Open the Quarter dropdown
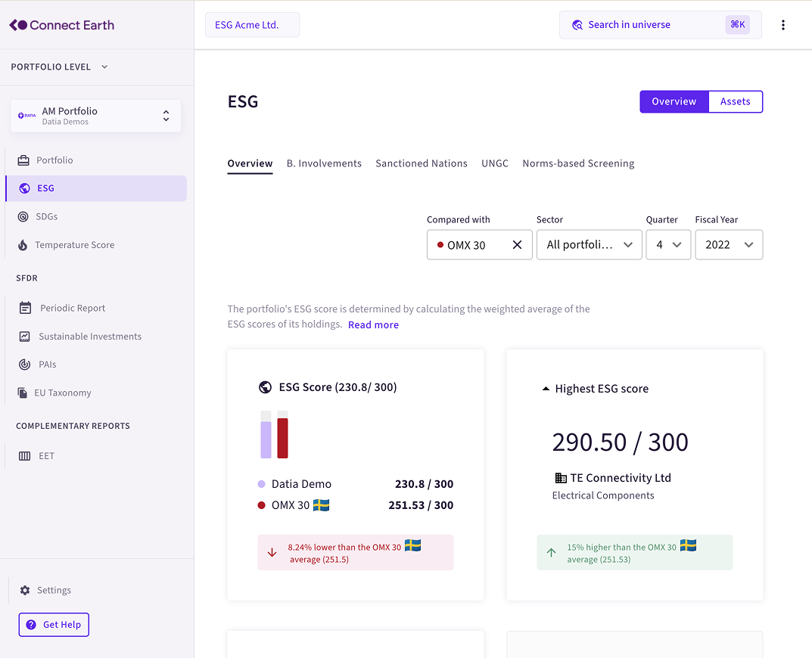Viewport: 812px width, 658px height. tap(668, 245)
